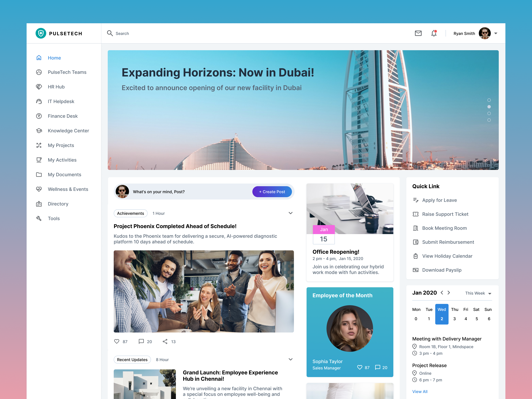Select the second carousel dot indicator
This screenshot has height=399, width=532.
coord(489,107)
